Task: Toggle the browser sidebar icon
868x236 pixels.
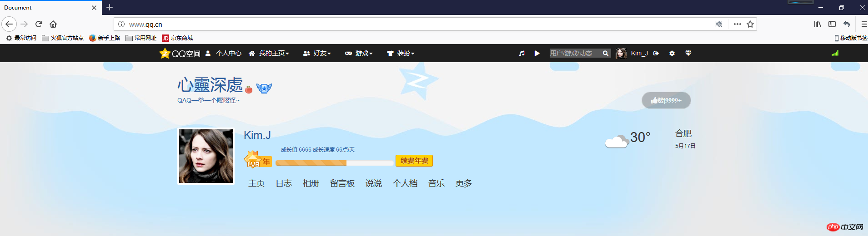Action: click(x=832, y=24)
